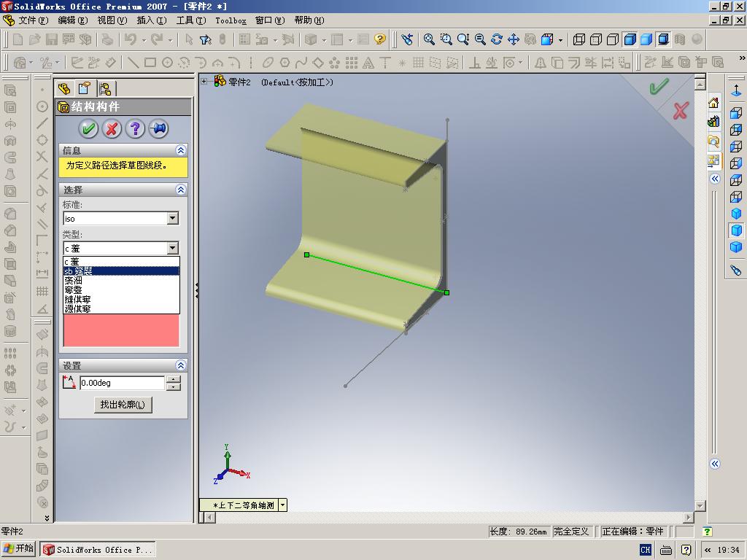Expand the toolbar overflow chevron at far right

(742, 58)
